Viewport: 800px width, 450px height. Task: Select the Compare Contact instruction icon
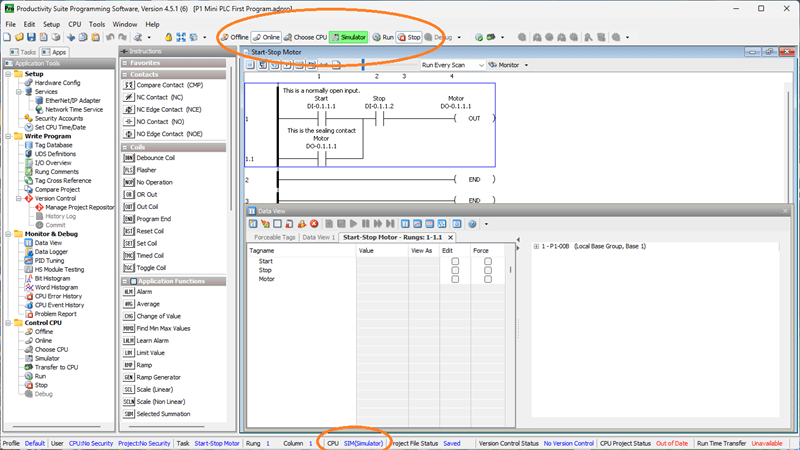[129, 85]
